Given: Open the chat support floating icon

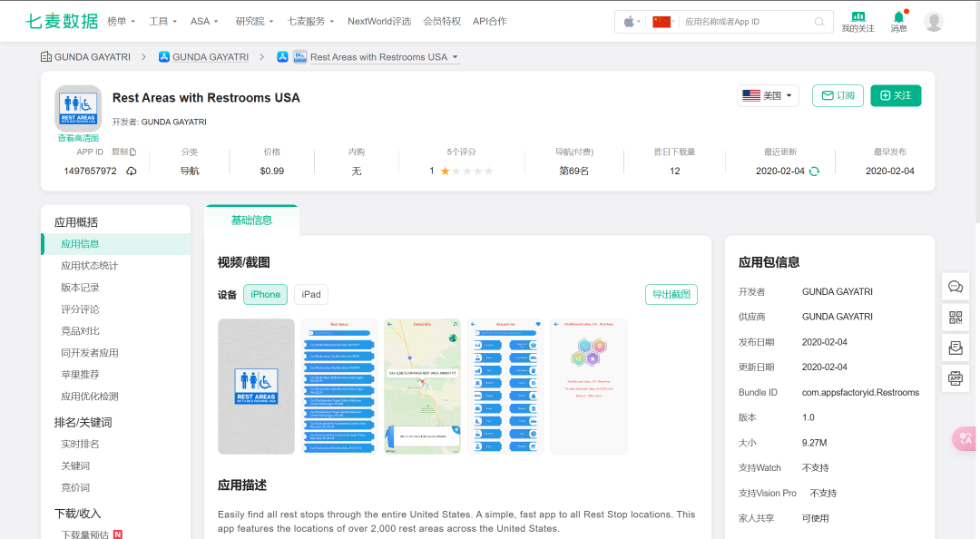Looking at the screenshot, I should (955, 287).
